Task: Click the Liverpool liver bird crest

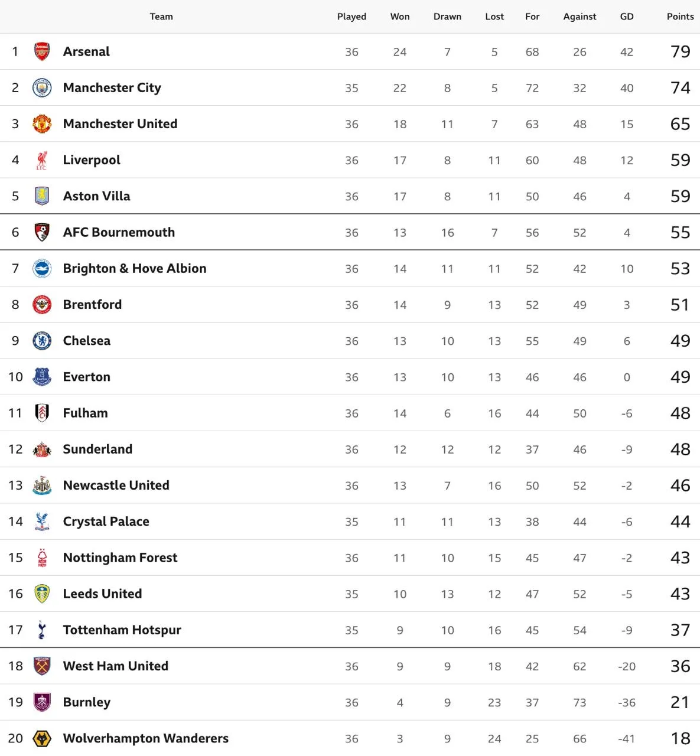Action: 42,159
